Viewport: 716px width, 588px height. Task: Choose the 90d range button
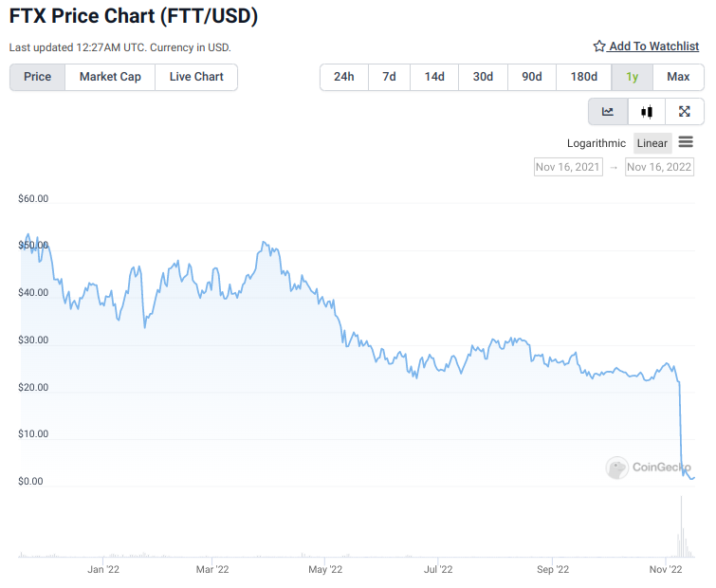(x=532, y=77)
